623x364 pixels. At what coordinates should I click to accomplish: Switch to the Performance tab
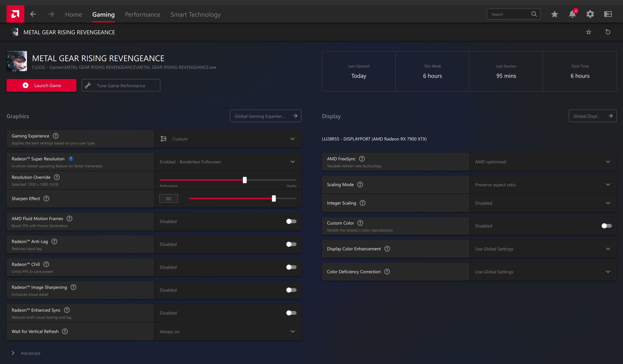click(142, 14)
